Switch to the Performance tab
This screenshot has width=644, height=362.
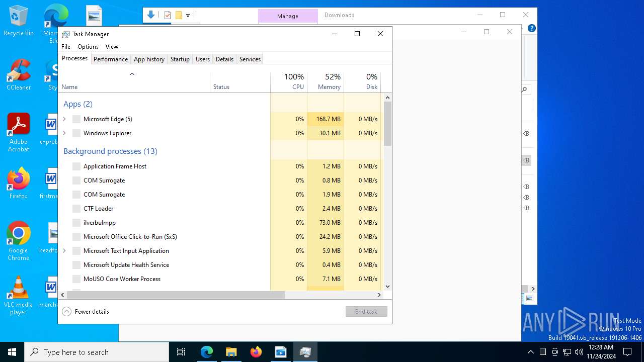click(111, 59)
